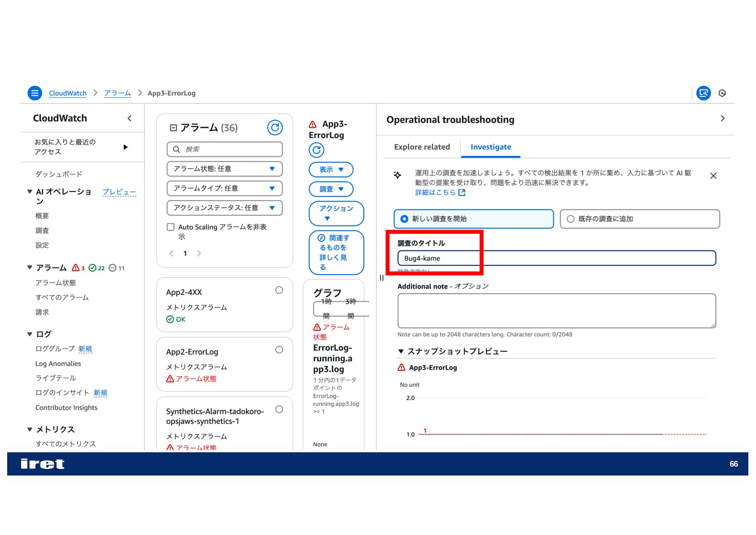The height and width of the screenshot is (535, 756).
Task: Refresh the App3-ErrorLog alarm details
Action: tap(317, 150)
